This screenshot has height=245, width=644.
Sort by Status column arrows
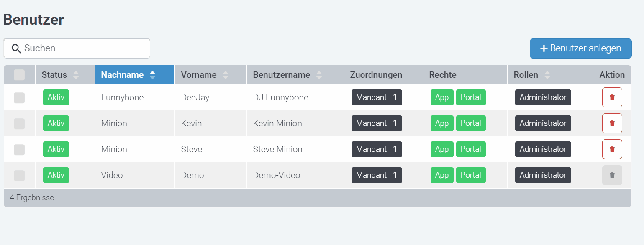pyautogui.click(x=76, y=75)
